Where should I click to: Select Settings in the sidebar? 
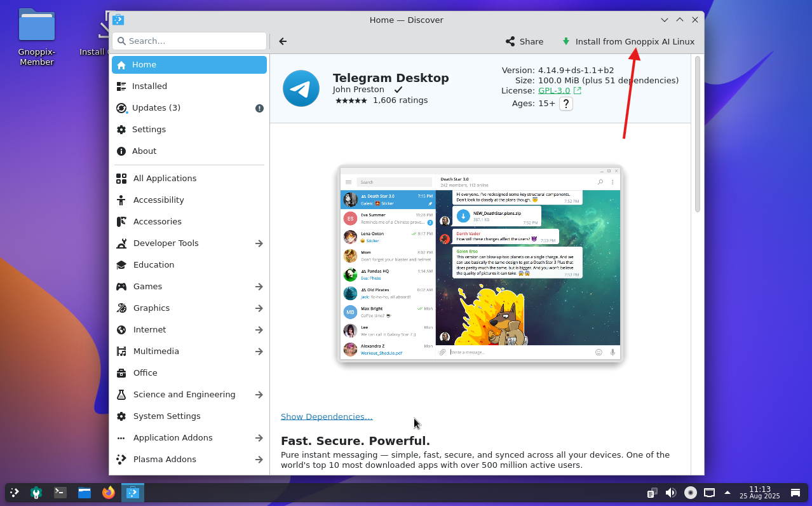(149, 130)
